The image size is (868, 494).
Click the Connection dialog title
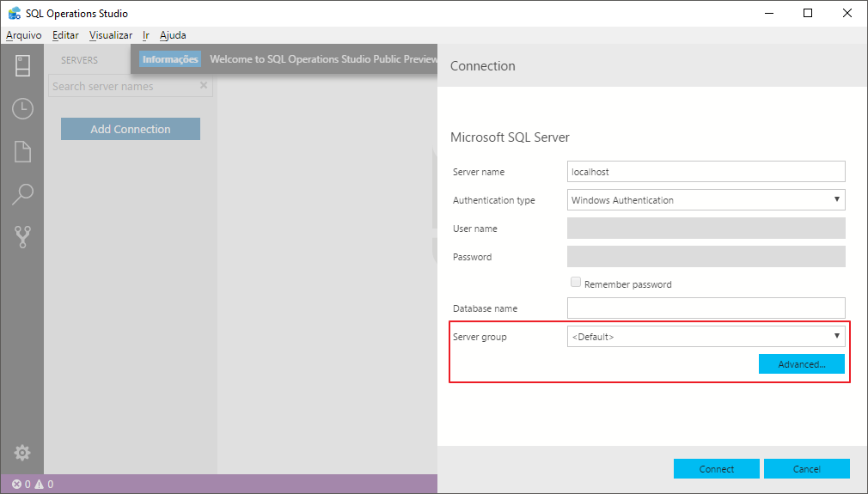483,66
